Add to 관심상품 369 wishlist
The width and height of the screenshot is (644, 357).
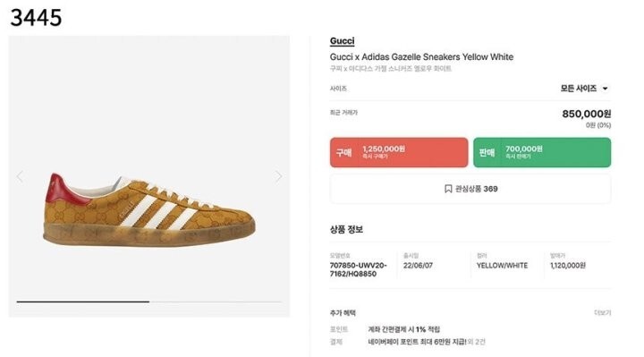470,189
